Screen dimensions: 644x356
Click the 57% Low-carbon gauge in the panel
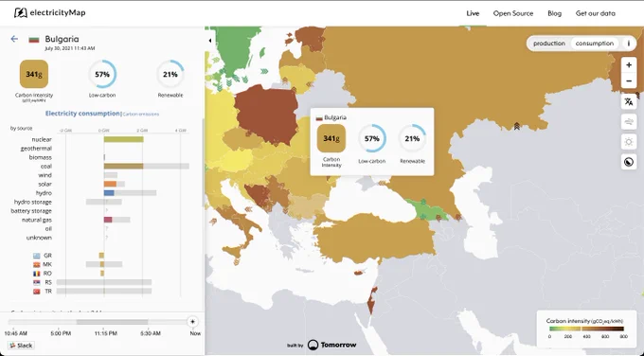tap(102, 74)
